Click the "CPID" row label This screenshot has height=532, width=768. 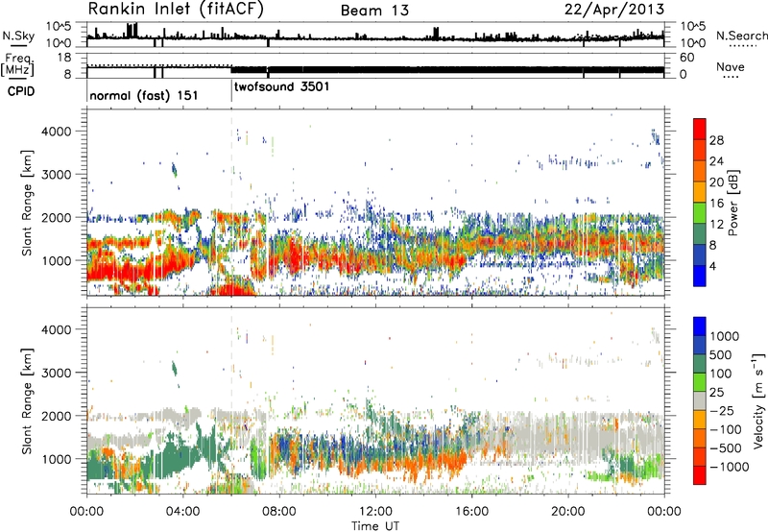point(21,91)
